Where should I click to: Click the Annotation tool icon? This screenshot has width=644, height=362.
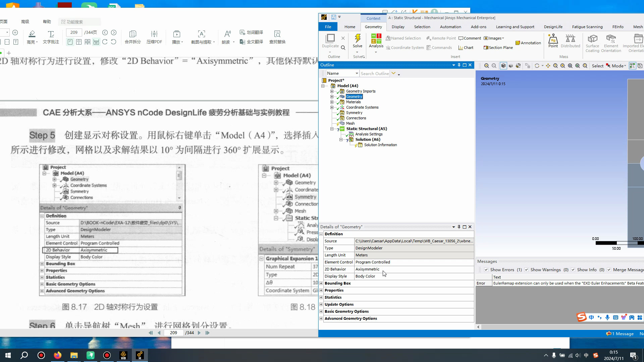pos(528,43)
